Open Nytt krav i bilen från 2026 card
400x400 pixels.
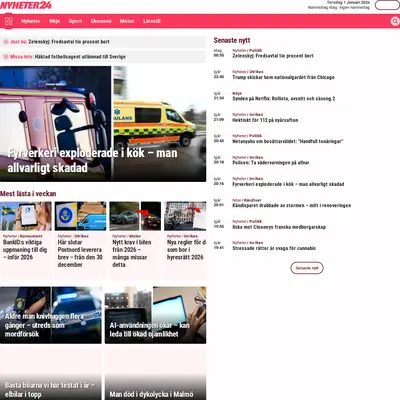click(135, 240)
